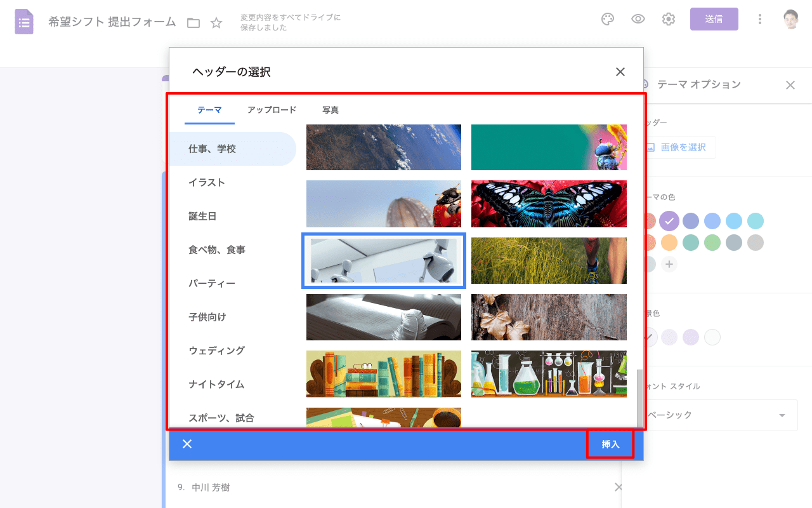Expand the フォントスタイル ベーシック dropdown

(721, 415)
